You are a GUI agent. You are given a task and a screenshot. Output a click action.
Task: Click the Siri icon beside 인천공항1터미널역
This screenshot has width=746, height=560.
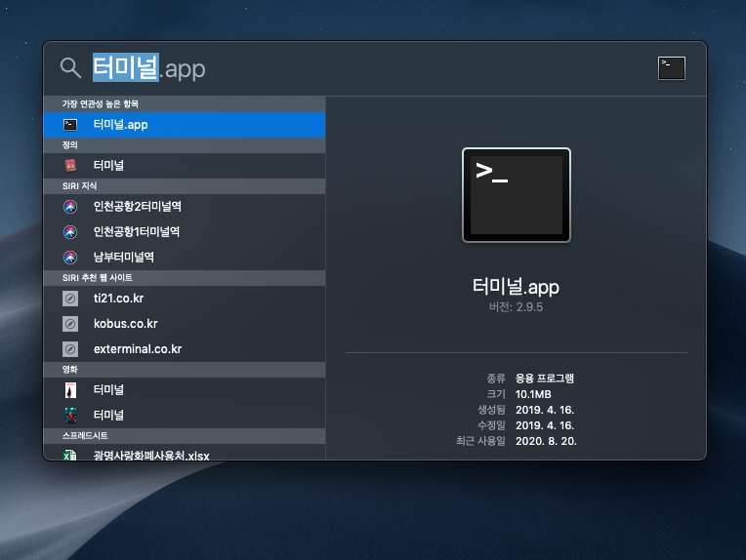point(70,231)
